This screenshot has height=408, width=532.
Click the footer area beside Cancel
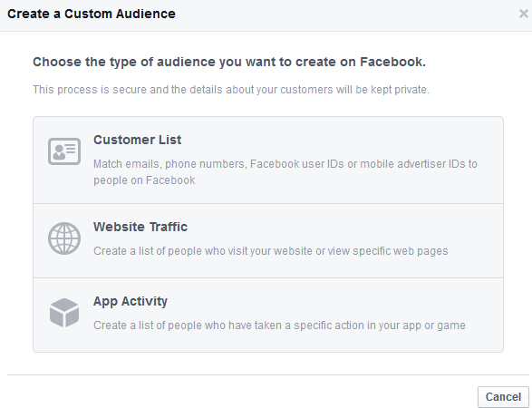tap(237, 393)
